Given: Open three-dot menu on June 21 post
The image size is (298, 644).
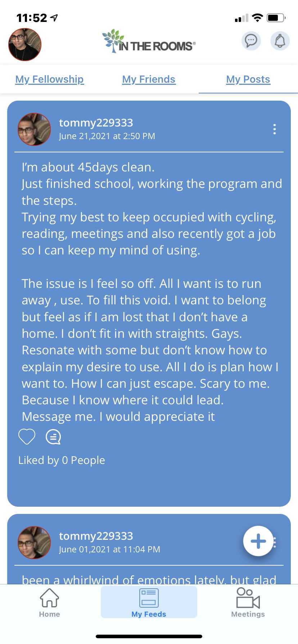Looking at the screenshot, I should tap(275, 129).
